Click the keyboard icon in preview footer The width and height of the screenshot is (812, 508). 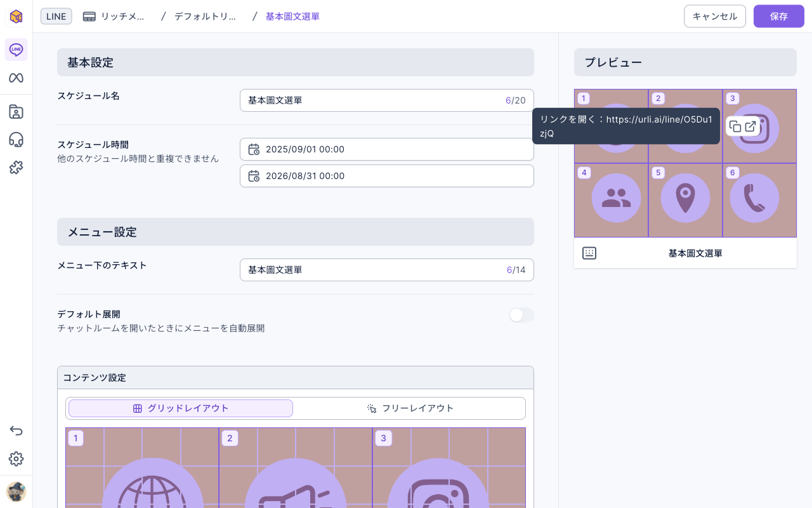click(x=589, y=253)
